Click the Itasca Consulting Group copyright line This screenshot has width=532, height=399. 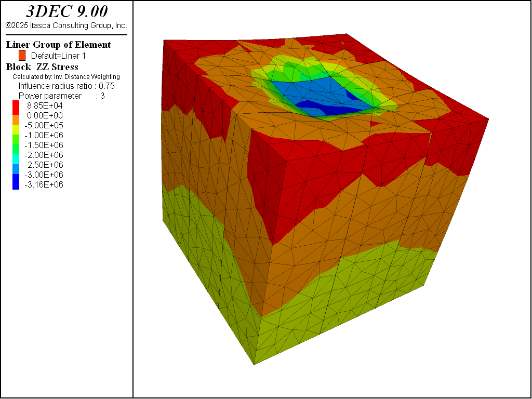point(66,25)
